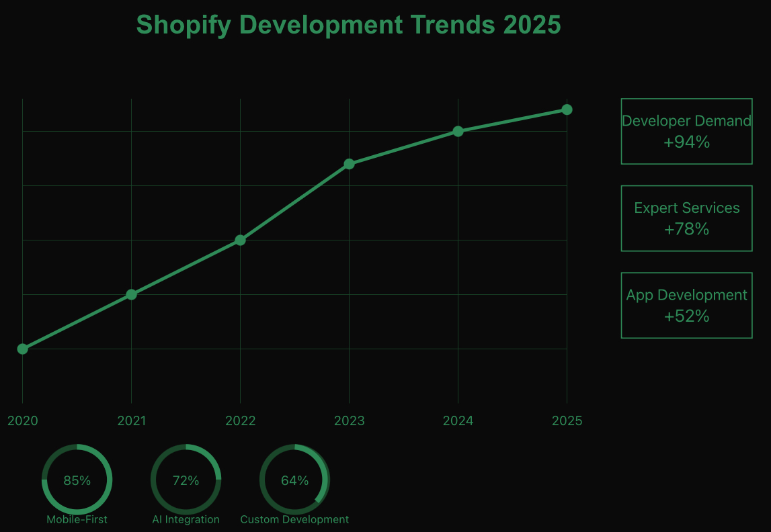Open the Expert Services +78% card
This screenshot has width=771, height=532.
(x=686, y=218)
